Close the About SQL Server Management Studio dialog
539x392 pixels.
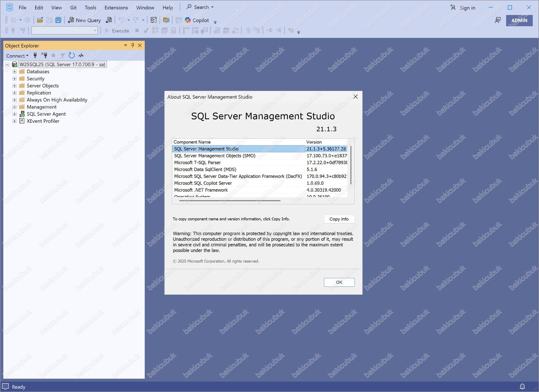pos(356,97)
